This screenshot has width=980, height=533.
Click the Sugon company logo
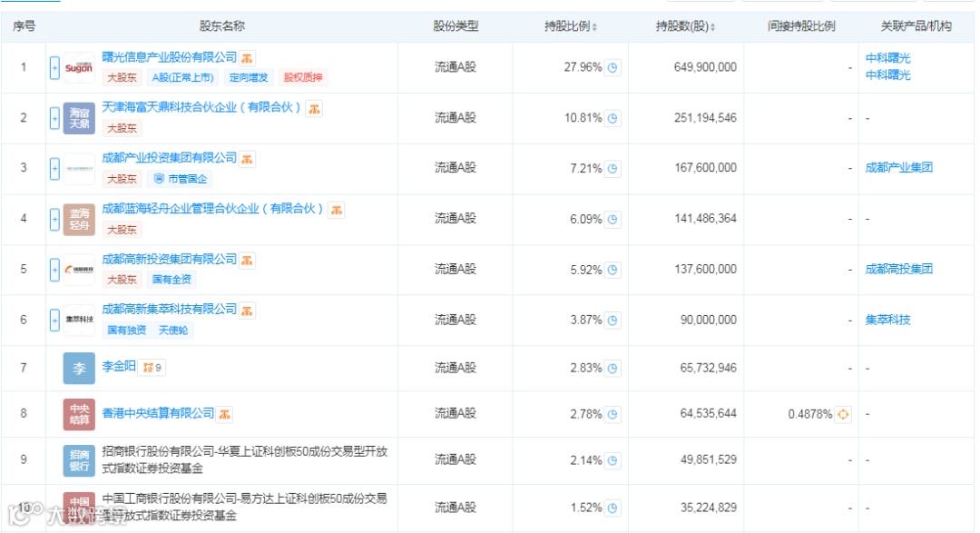tap(79, 67)
